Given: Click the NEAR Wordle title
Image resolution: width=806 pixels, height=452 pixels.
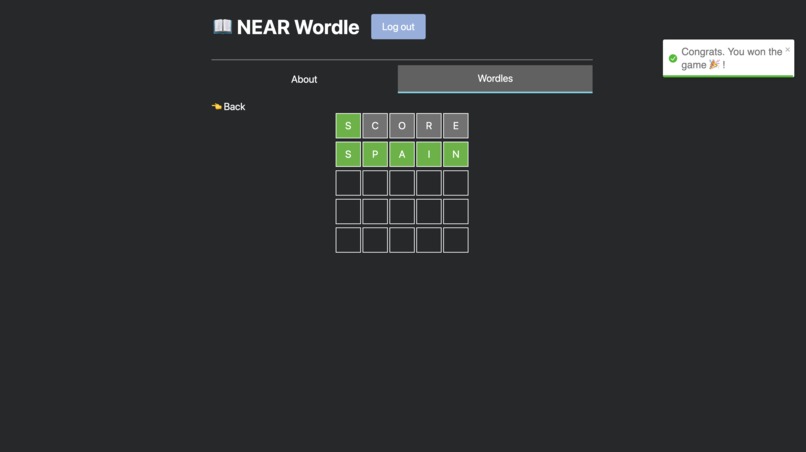Looking at the screenshot, I should (298, 27).
